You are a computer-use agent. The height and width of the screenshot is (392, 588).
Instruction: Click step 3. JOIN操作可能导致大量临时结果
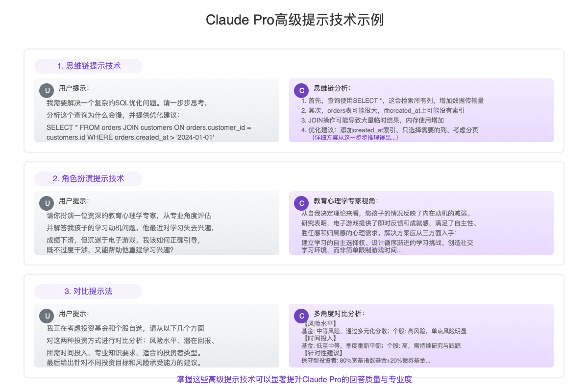372,120
